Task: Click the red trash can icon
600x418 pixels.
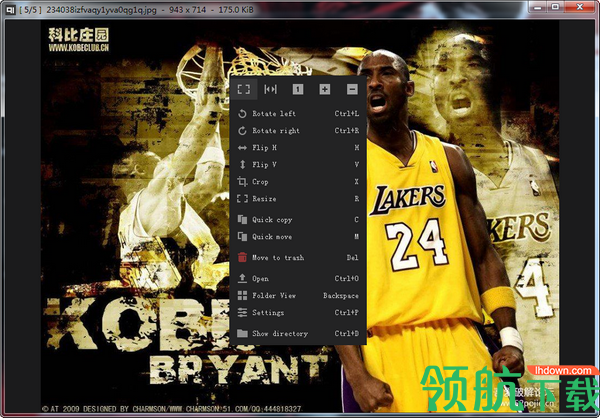Action: [x=242, y=257]
